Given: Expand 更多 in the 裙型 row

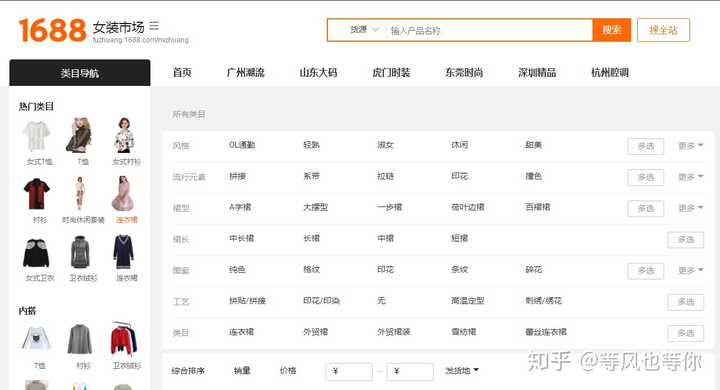Looking at the screenshot, I should (691, 209).
